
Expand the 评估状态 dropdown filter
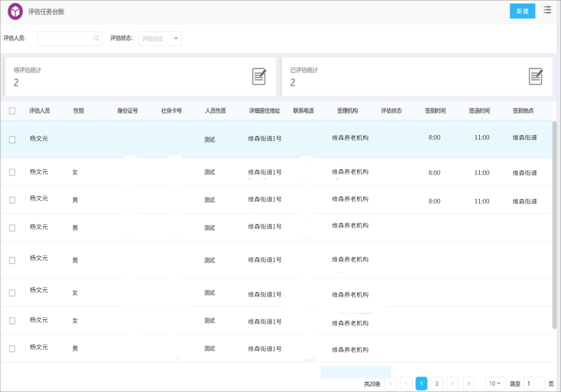[x=160, y=38]
